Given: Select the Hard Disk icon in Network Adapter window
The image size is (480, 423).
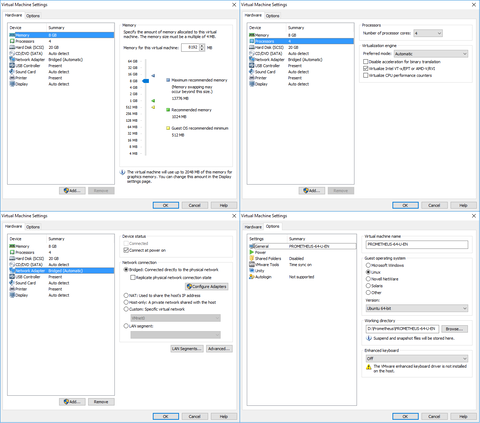Looking at the screenshot, I should [12, 258].
